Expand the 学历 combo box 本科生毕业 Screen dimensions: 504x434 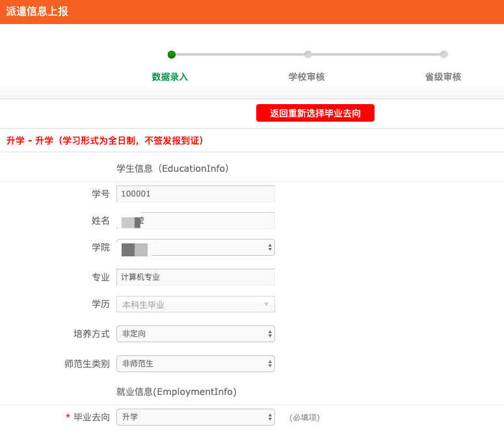pos(195,305)
